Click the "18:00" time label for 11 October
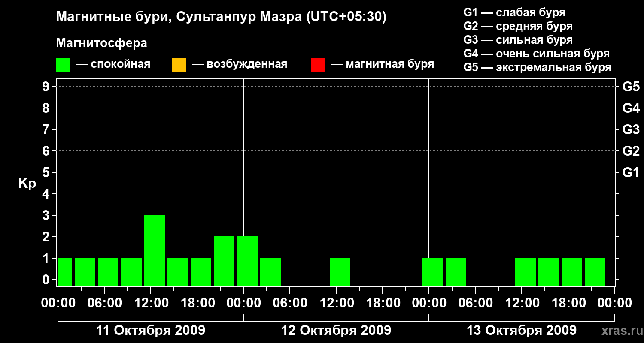Screen dimensions: 644x343 [x=197, y=303]
